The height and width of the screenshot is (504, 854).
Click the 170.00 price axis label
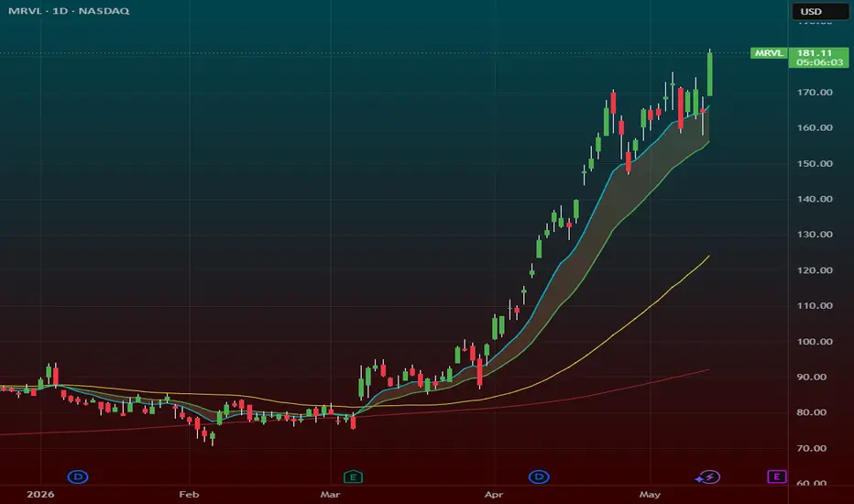click(815, 92)
